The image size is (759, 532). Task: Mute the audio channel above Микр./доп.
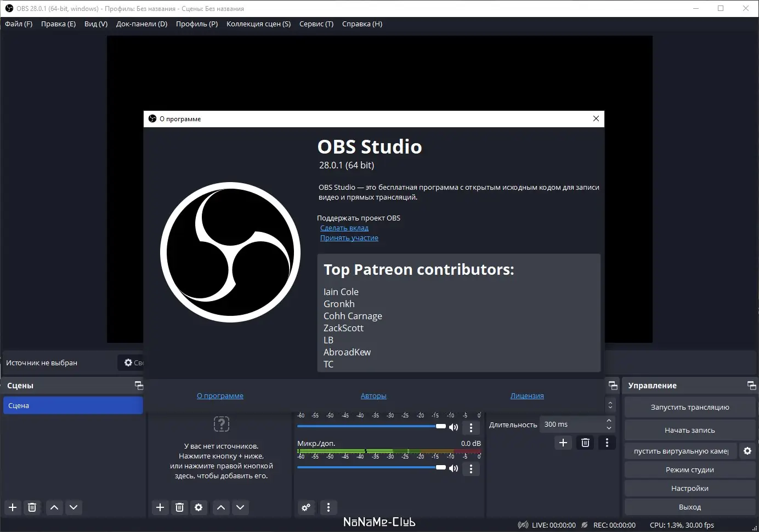[454, 427]
